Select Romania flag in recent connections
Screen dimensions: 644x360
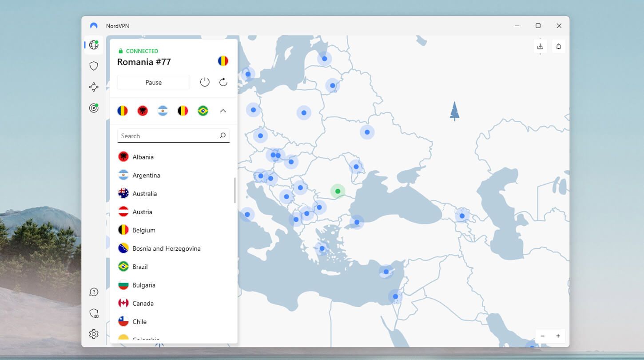123,111
